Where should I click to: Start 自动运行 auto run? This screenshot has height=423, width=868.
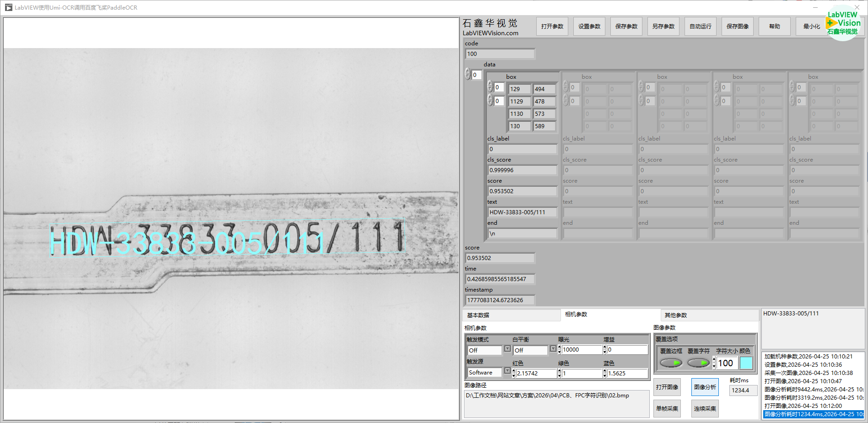(x=700, y=27)
